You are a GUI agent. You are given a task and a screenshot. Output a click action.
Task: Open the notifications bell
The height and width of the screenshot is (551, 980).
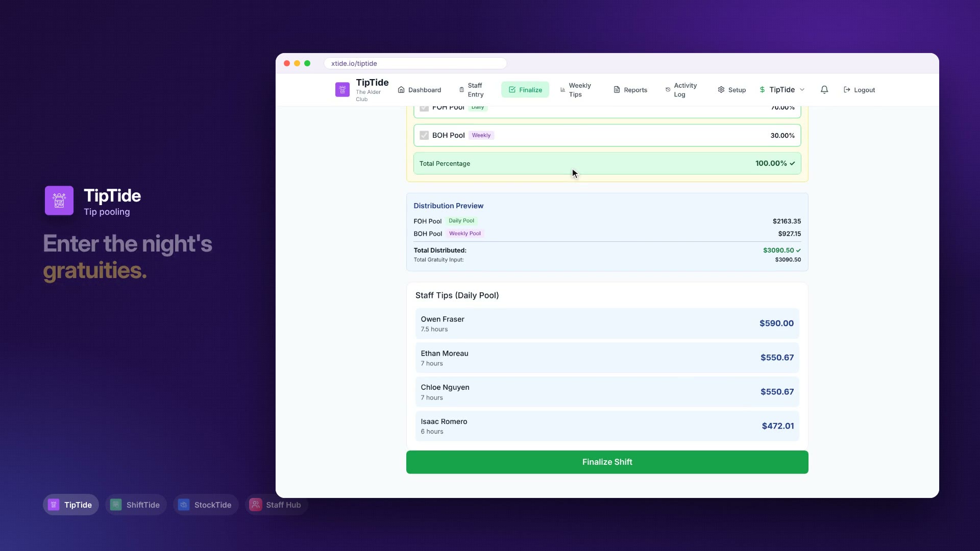coord(824,90)
